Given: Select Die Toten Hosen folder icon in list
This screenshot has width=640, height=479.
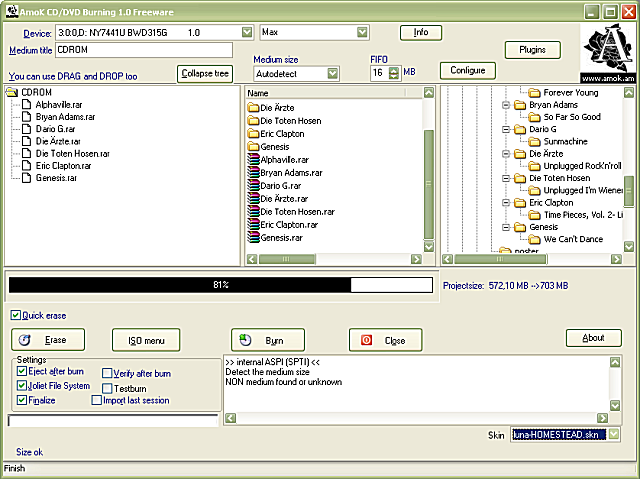Looking at the screenshot, I should (x=253, y=121).
